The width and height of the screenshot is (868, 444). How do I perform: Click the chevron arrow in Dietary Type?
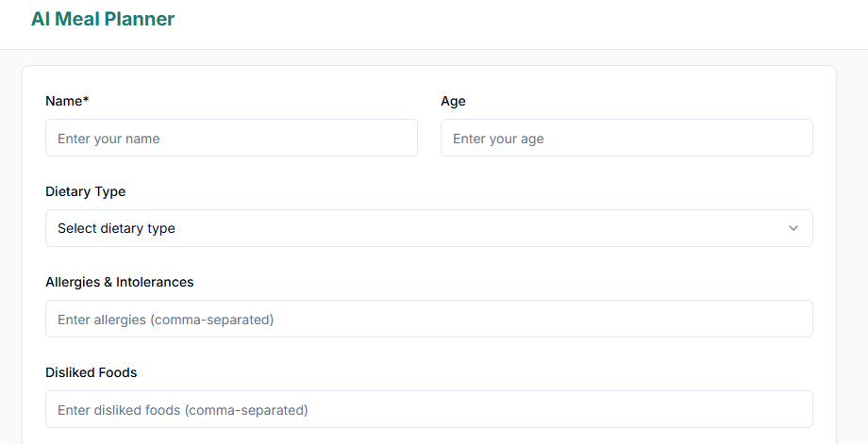(793, 228)
